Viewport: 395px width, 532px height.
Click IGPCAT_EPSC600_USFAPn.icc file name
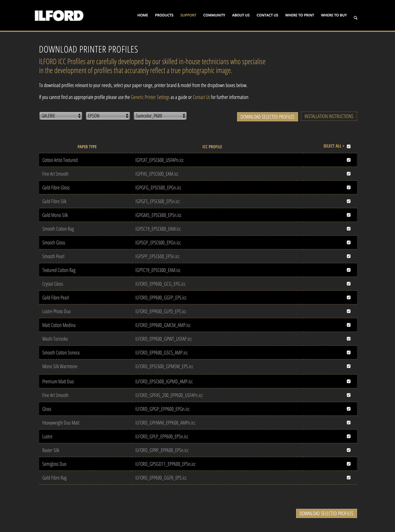pyautogui.click(x=159, y=160)
